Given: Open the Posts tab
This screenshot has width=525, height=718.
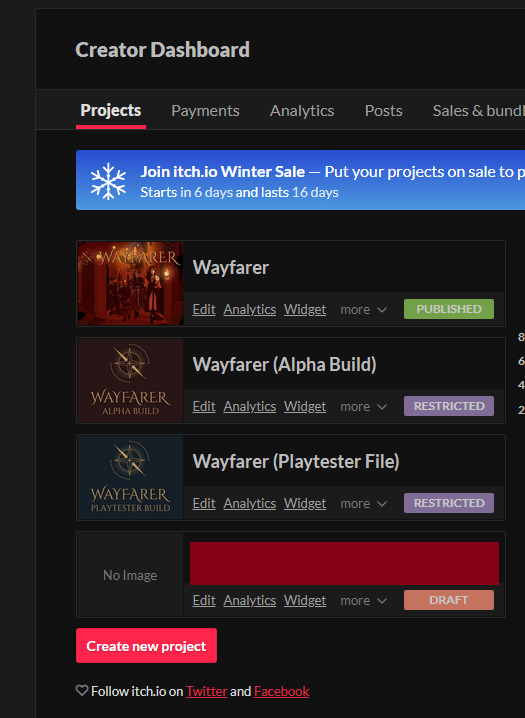Looking at the screenshot, I should click(384, 110).
